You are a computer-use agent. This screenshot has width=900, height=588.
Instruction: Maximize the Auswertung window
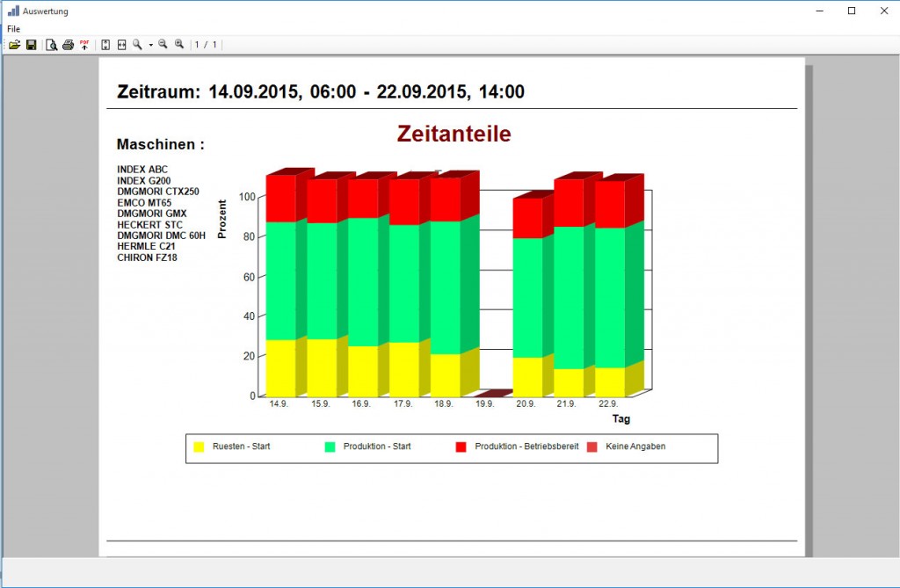pos(851,11)
